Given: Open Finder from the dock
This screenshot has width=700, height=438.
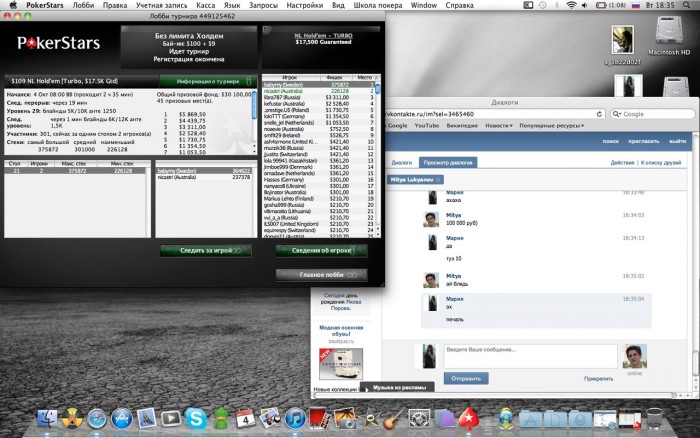Looking at the screenshot, I should click(47, 418).
